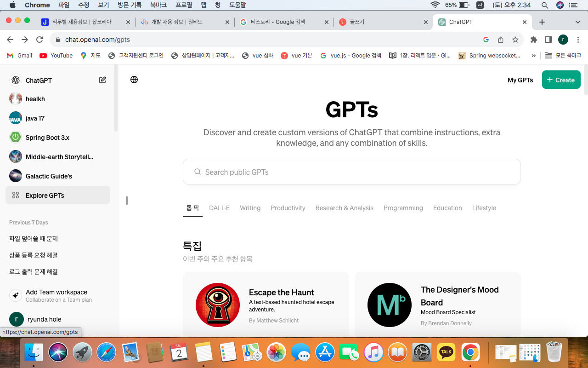Switch to the Productivity tab
The image size is (588, 368).
pyautogui.click(x=288, y=208)
